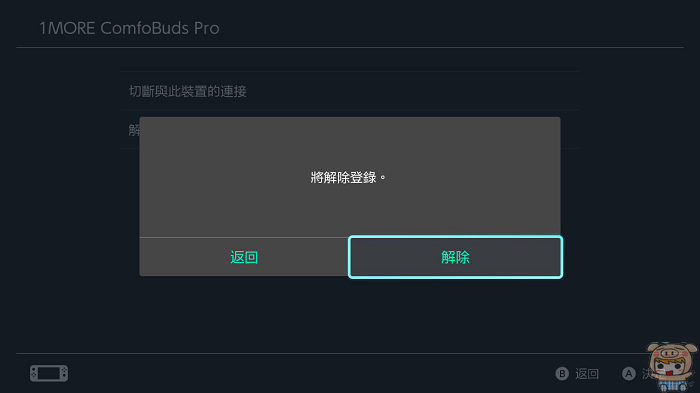
Task: Tap the B button icon in footer
Action: click(x=562, y=374)
